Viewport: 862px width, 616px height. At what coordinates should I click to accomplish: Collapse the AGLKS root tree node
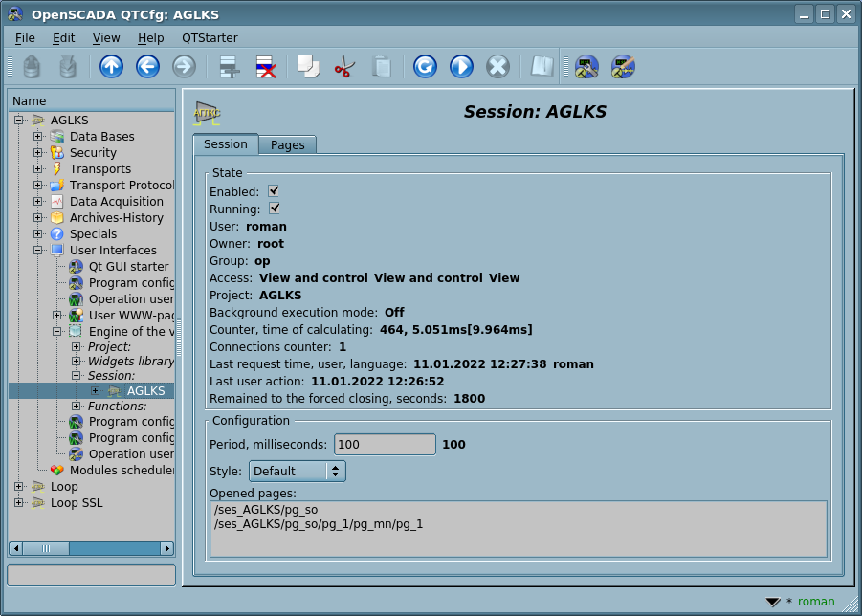point(19,120)
